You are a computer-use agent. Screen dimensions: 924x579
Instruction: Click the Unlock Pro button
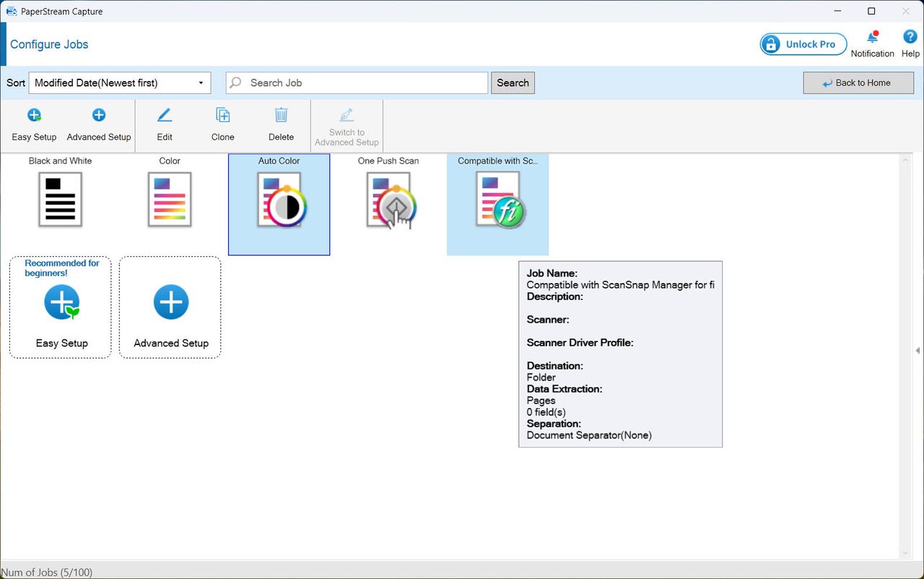pyautogui.click(x=803, y=44)
